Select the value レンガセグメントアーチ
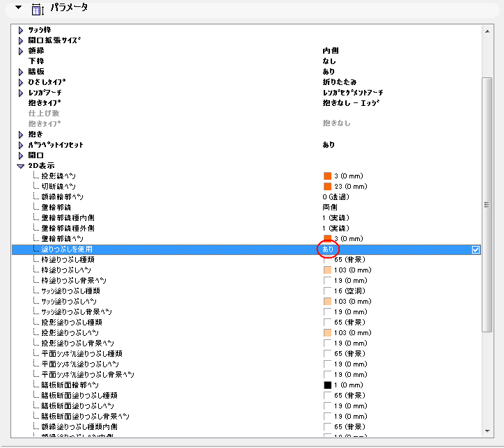The height and width of the screenshot is (448, 504). (353, 93)
